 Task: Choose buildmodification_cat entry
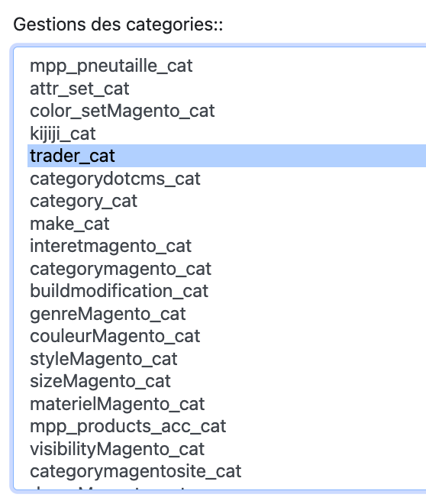click(x=227, y=291)
